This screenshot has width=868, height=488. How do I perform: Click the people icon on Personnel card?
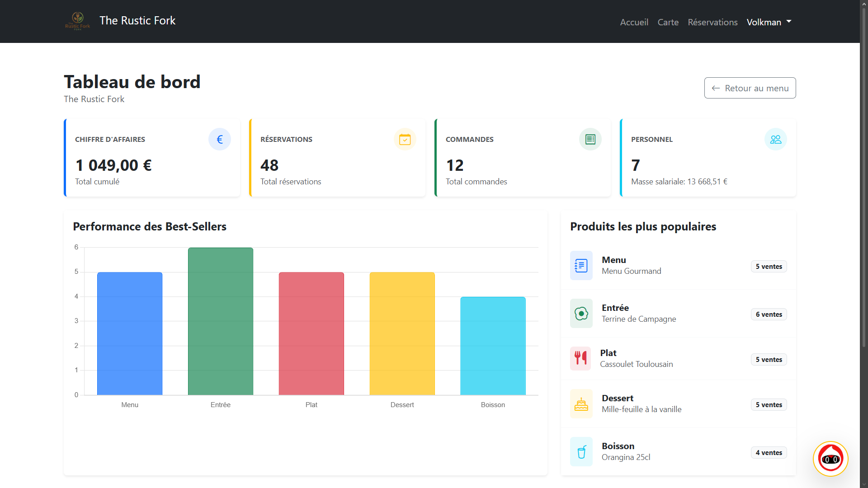coord(776,139)
